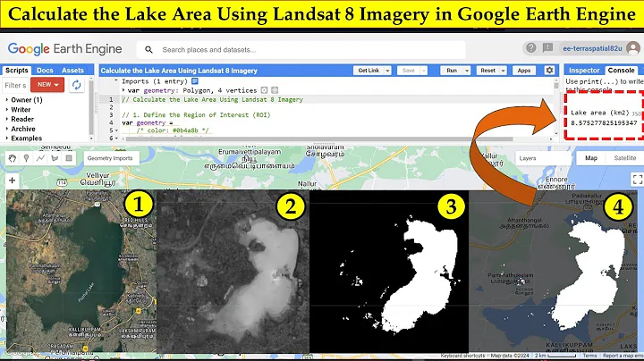This screenshot has width=644, height=361.
Task: Select the pan hand map tool
Action: 13,158
